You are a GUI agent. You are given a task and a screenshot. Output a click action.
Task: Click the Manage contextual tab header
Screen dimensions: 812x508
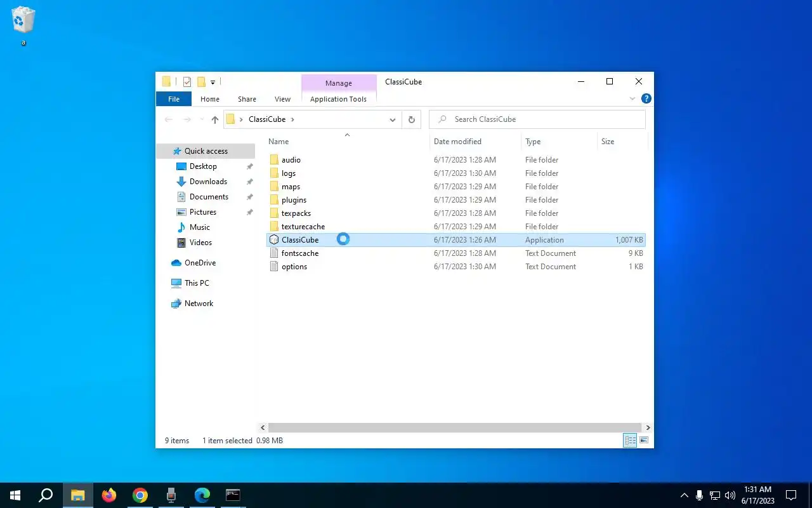pos(339,83)
